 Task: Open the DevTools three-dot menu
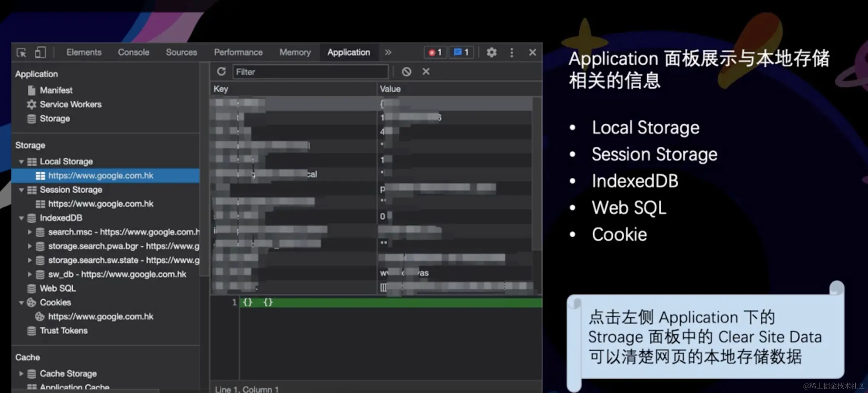512,52
